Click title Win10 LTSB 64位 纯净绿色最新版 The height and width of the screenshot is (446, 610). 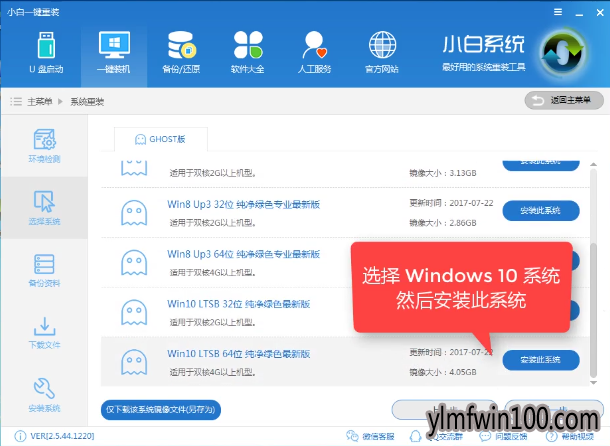click(x=238, y=354)
